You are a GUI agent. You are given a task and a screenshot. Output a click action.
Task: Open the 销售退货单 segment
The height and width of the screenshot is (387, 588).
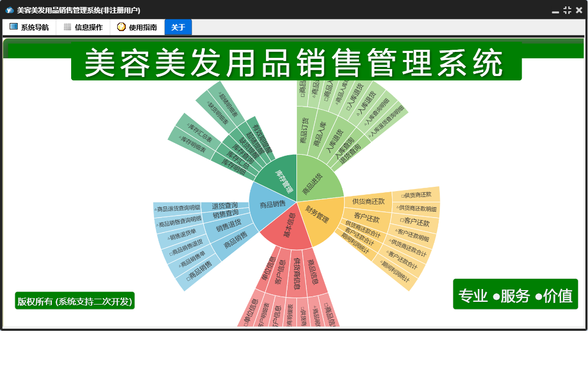coord(182,235)
